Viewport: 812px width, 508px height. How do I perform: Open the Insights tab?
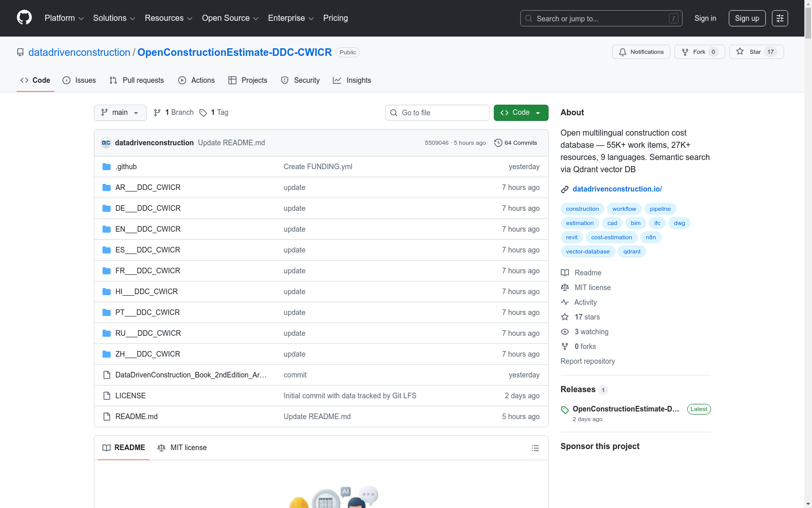(x=352, y=80)
